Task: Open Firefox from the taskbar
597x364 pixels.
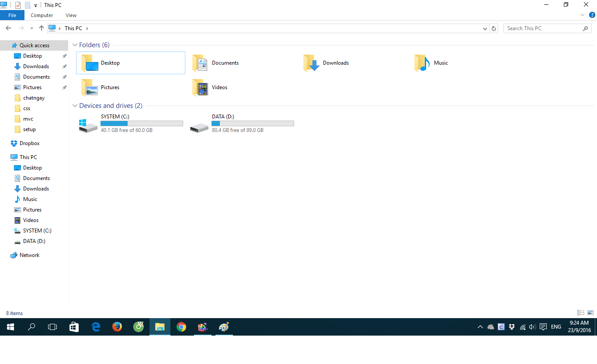Action: (117, 327)
